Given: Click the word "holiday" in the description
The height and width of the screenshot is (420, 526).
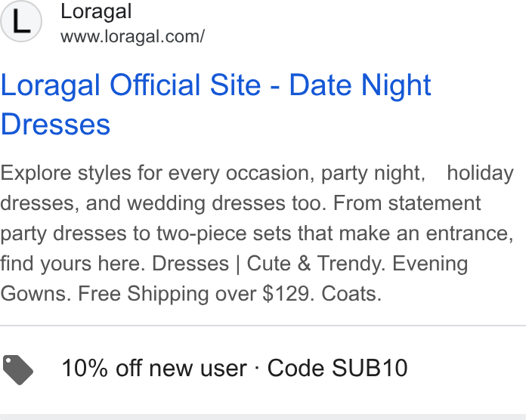Looking at the screenshot, I should 480,173.
